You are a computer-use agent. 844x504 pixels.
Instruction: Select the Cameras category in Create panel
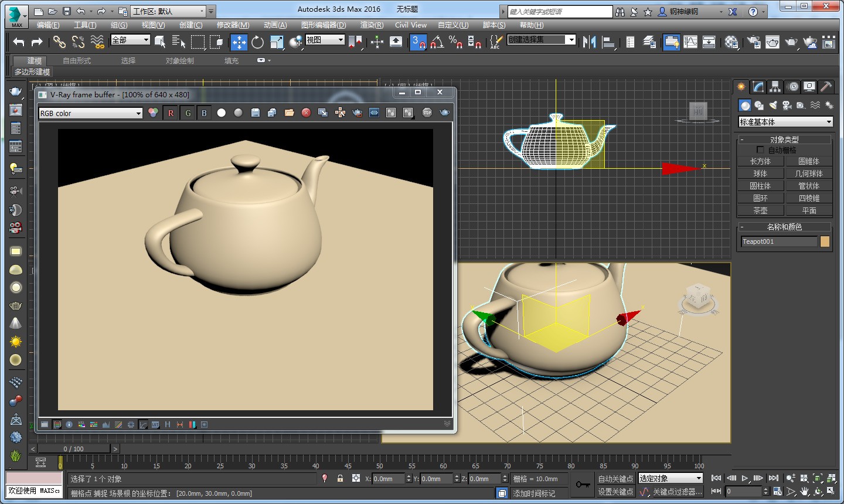[x=787, y=105]
